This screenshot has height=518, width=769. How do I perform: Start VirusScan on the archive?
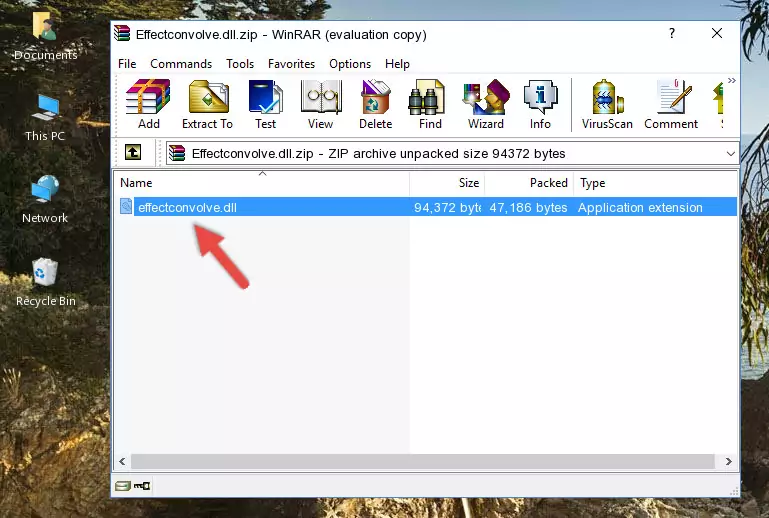point(607,104)
